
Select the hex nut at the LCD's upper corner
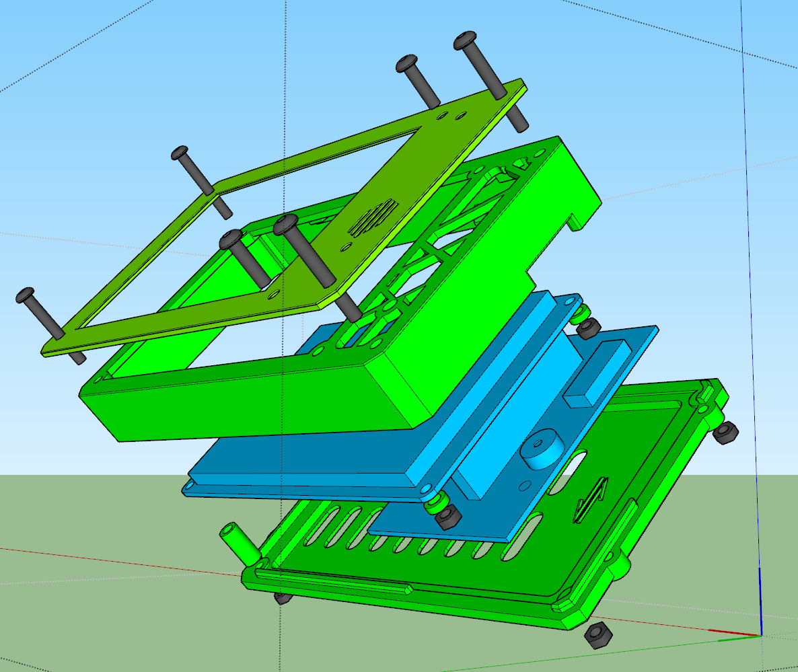click(589, 328)
